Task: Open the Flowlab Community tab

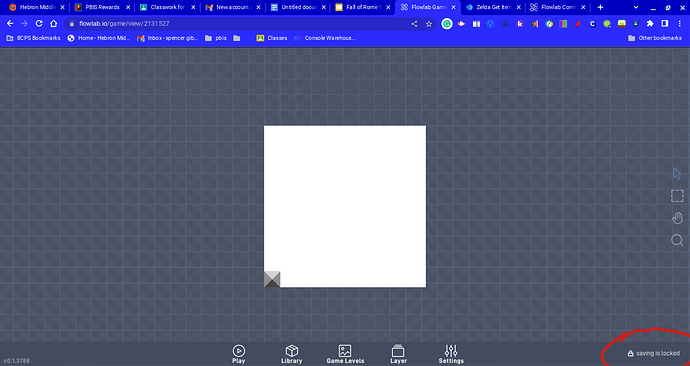Action: 558,7
